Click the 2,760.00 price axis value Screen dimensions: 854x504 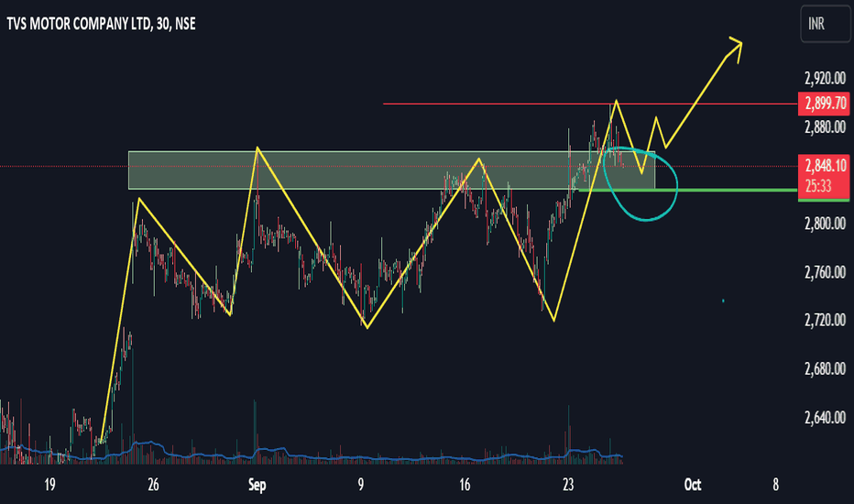(825, 272)
